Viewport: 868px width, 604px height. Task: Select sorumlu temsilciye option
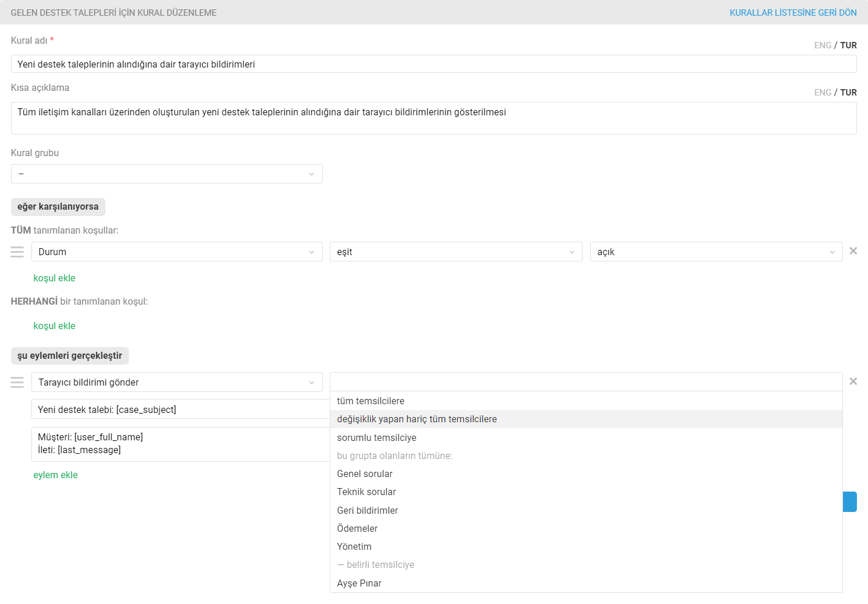click(x=586, y=437)
